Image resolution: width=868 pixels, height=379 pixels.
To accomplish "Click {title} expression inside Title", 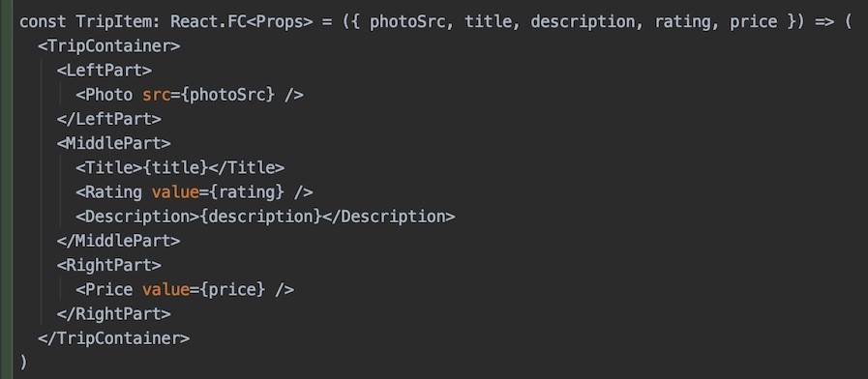I will click(x=175, y=167).
